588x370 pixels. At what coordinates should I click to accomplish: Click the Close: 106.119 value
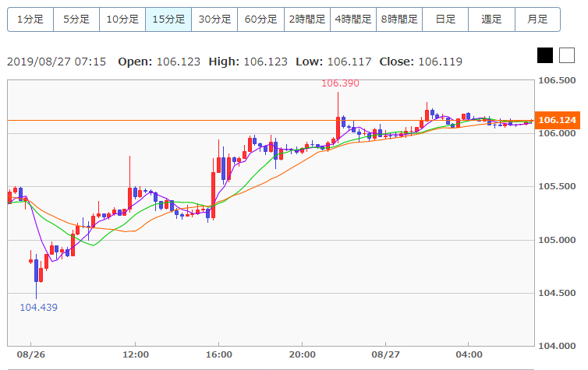[421, 62]
